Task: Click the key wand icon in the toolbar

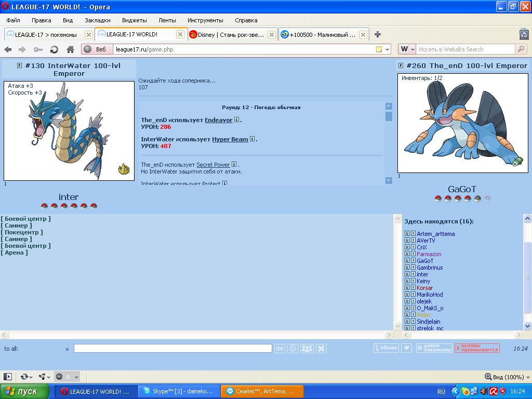Action: 38,49
